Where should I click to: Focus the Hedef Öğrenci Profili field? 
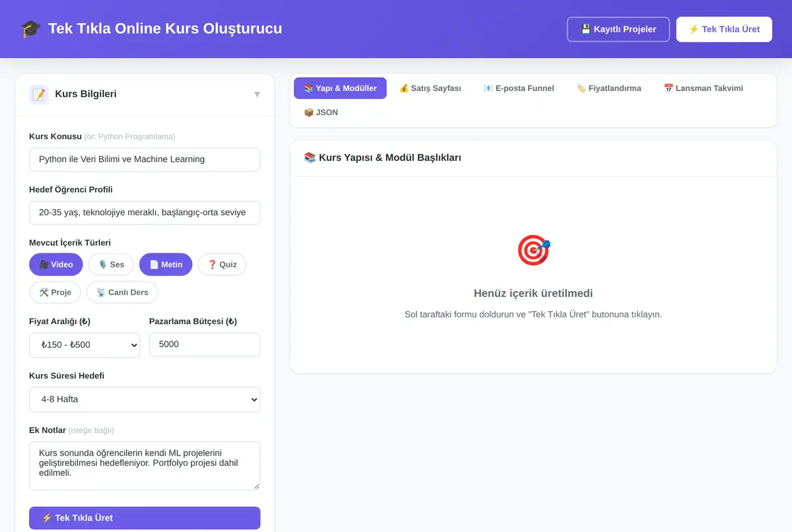coord(145,213)
